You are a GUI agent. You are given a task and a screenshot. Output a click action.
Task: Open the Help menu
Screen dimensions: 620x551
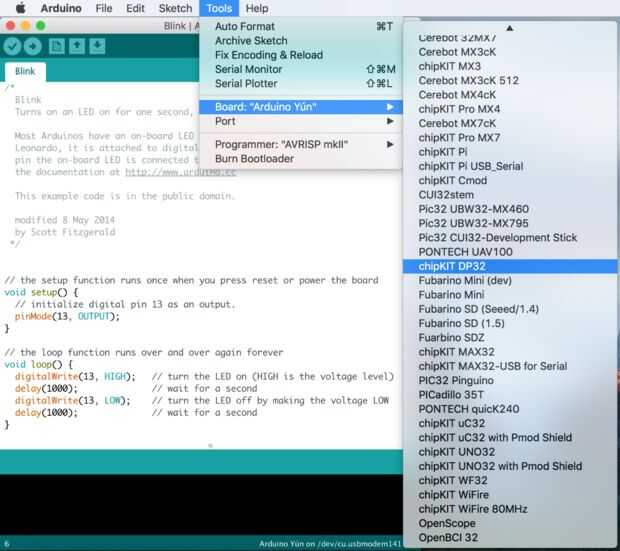[257, 8]
